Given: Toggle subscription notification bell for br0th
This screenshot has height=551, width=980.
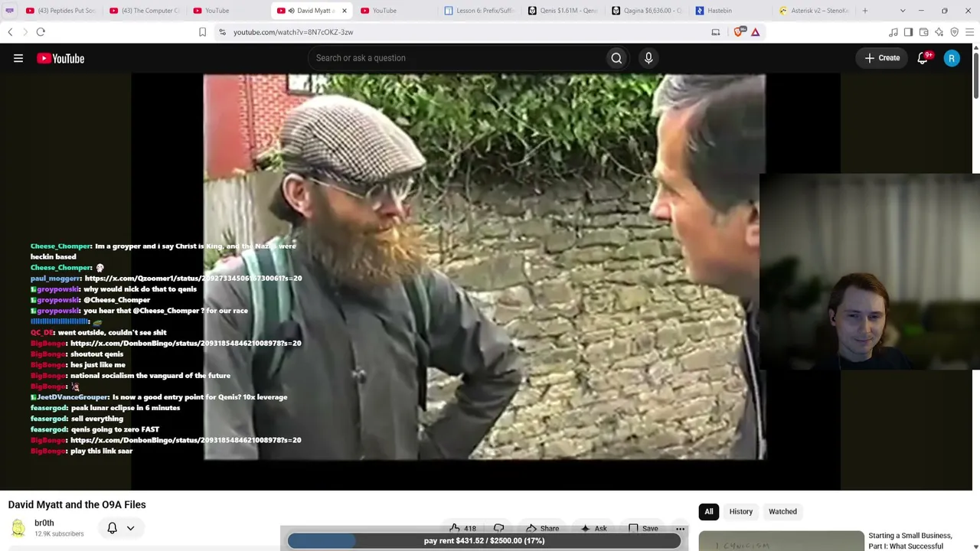Looking at the screenshot, I should 112,528.
